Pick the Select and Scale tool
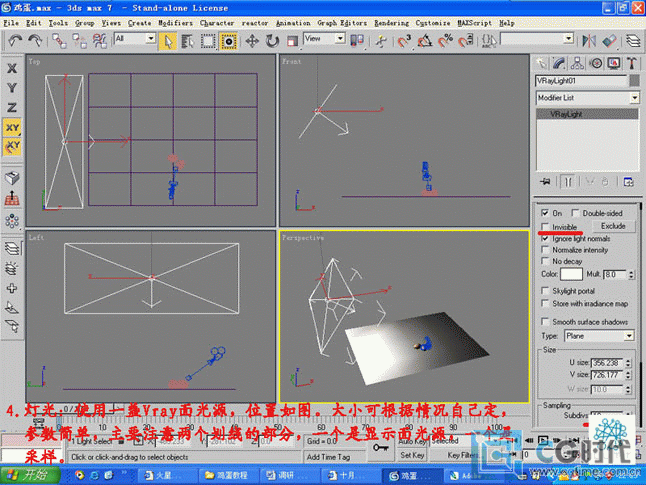 pyautogui.click(x=292, y=41)
